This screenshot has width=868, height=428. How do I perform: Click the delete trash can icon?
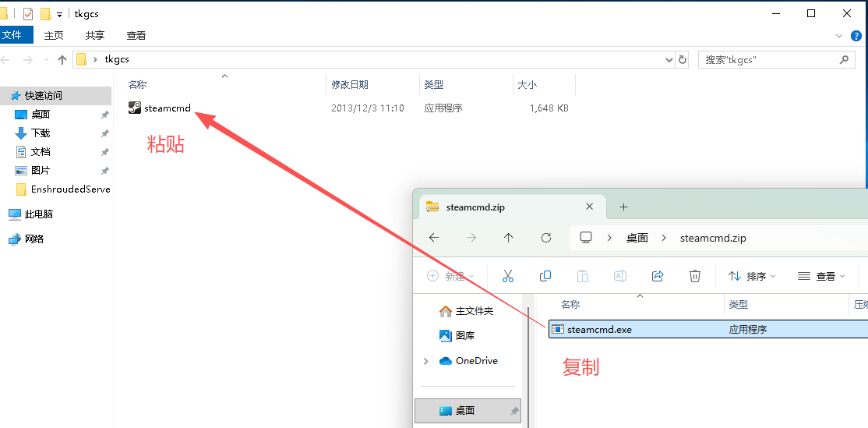point(695,276)
